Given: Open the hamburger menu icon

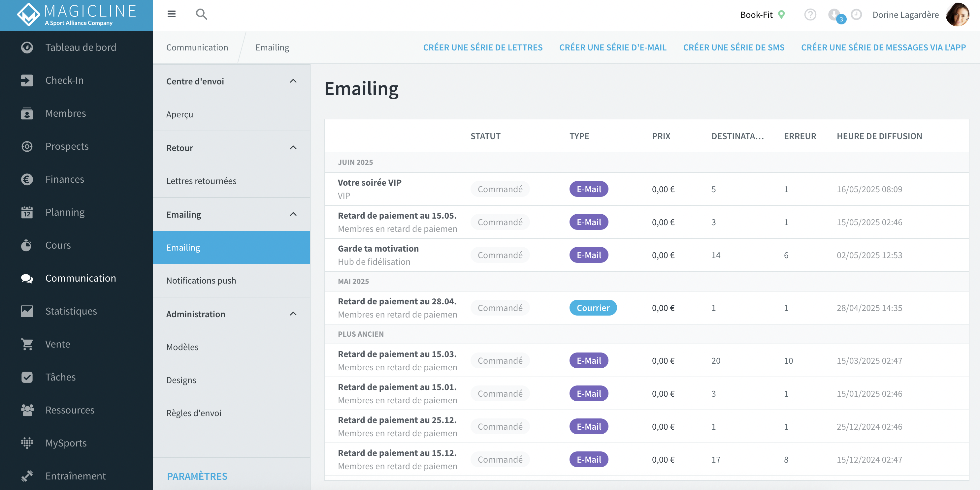Looking at the screenshot, I should [x=171, y=15].
